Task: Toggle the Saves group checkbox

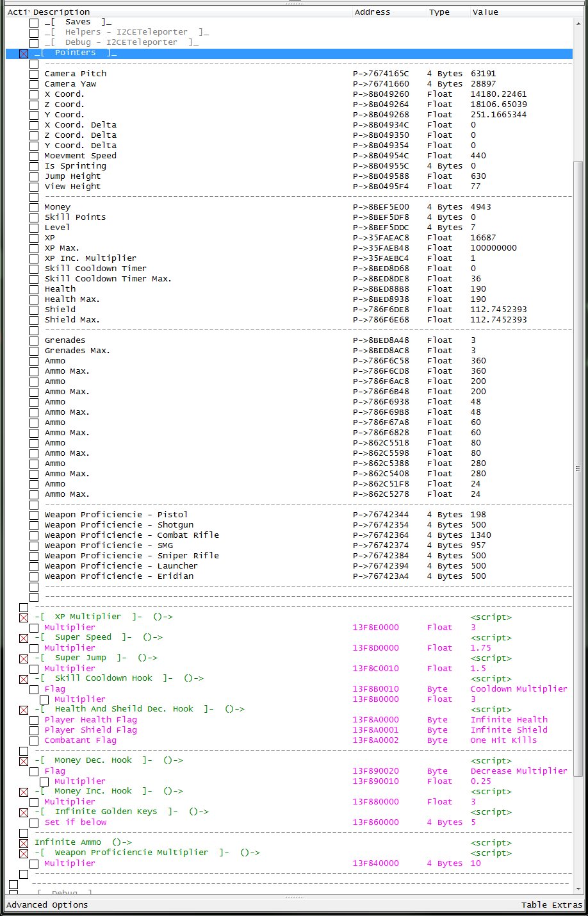Action: click(34, 23)
